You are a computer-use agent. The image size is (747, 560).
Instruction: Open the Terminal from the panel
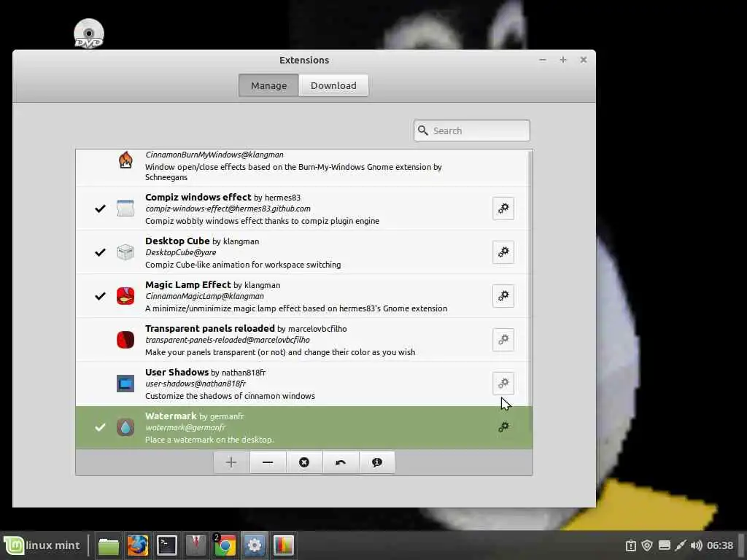(x=167, y=545)
